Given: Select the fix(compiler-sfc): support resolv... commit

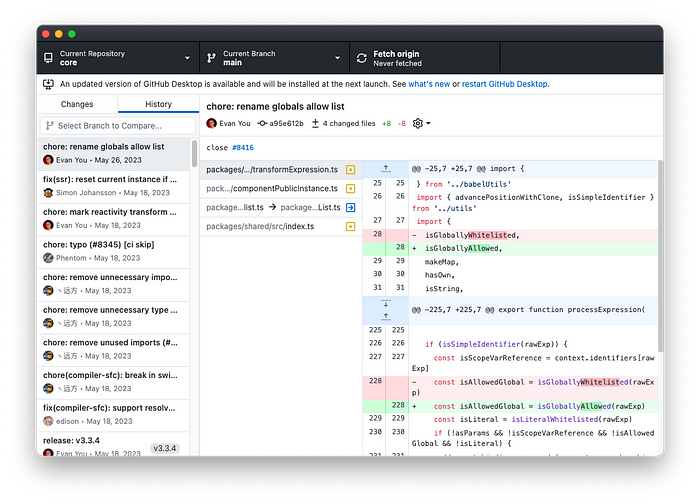Looking at the screenshot, I should point(114,414).
